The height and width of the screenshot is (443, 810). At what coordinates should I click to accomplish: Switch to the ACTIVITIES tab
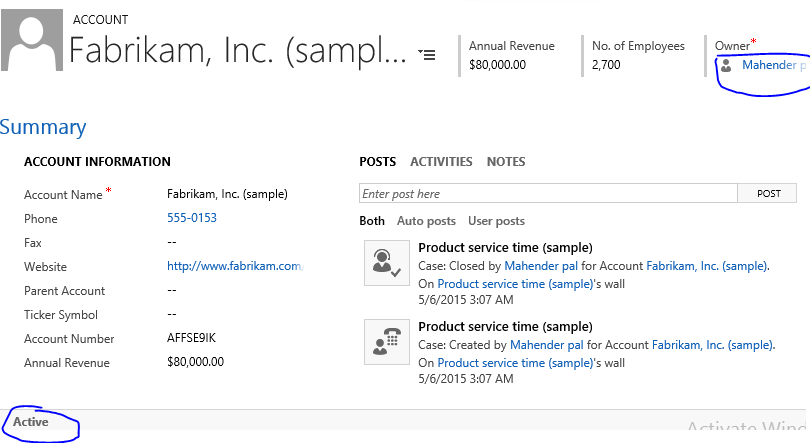(441, 162)
